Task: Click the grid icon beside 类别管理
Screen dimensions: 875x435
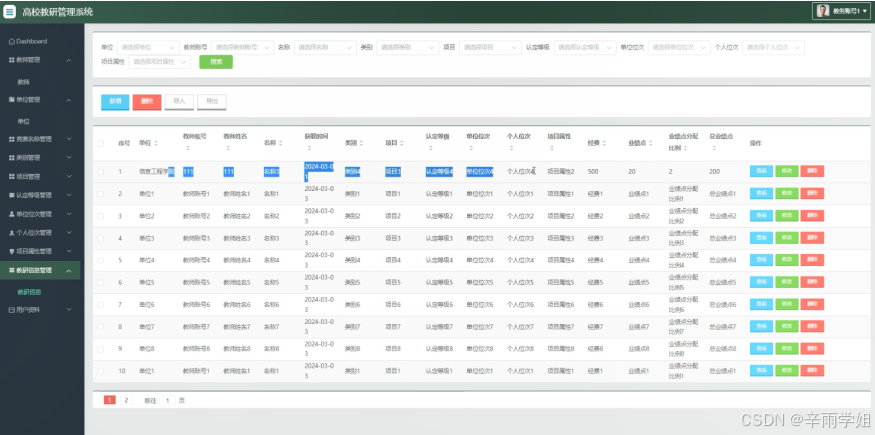Action: pos(12,158)
